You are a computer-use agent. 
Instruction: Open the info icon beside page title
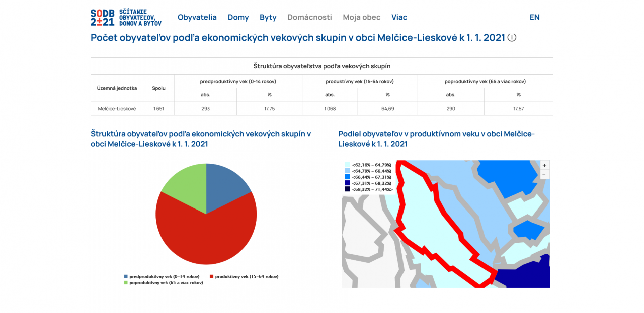(x=512, y=37)
